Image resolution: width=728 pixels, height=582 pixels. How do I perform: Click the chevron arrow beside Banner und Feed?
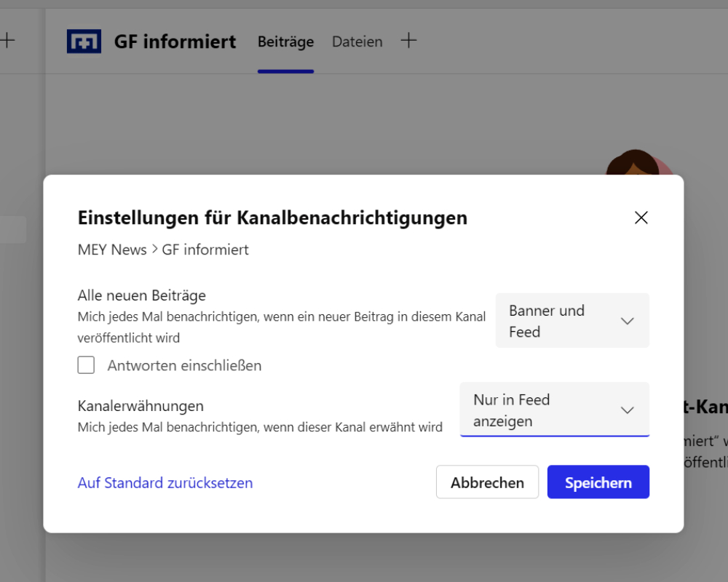(x=627, y=321)
